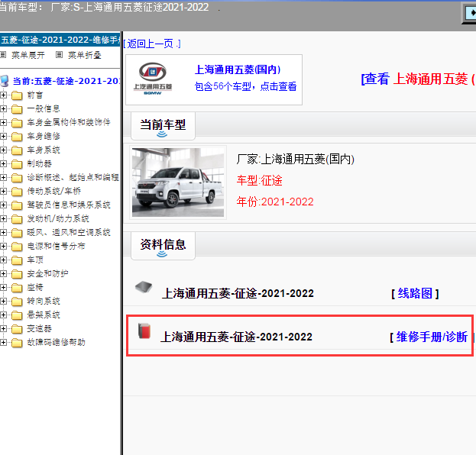Expand the 制动器 tree node
The image size is (476, 455).
pos(3,164)
